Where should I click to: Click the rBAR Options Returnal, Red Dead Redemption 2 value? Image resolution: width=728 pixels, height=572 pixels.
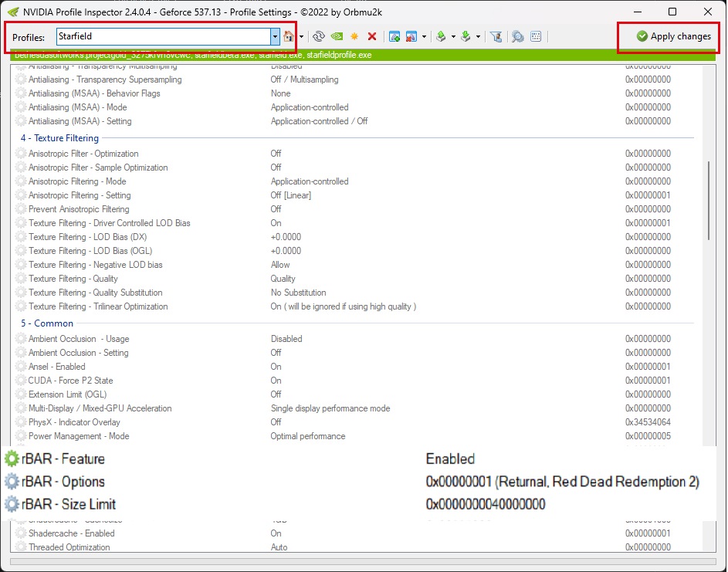pos(562,482)
